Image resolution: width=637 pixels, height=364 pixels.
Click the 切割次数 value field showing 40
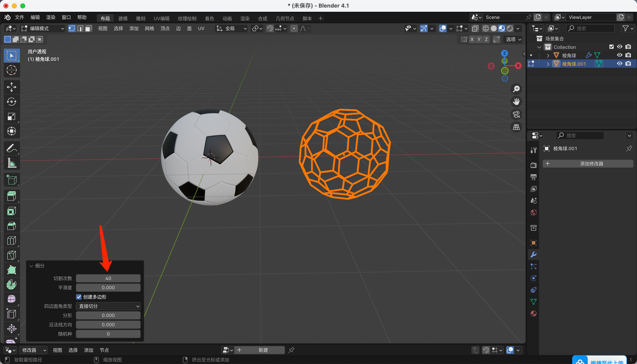[x=108, y=278]
